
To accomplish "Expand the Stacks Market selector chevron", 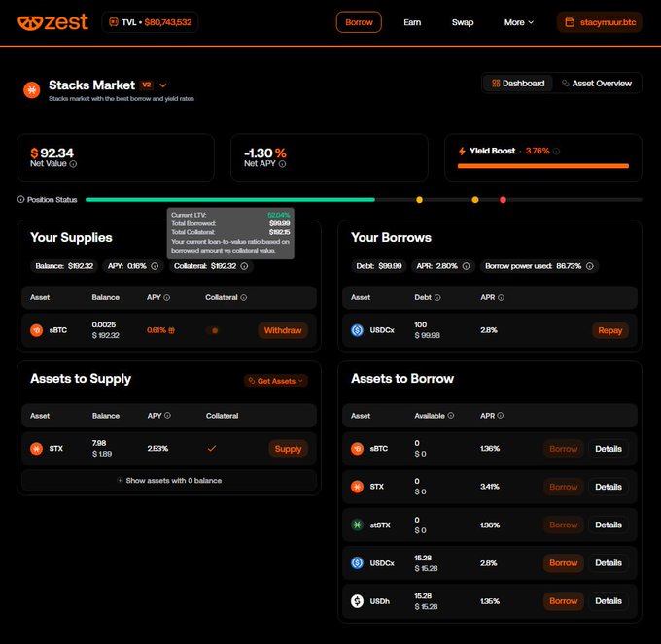I will [x=162, y=85].
